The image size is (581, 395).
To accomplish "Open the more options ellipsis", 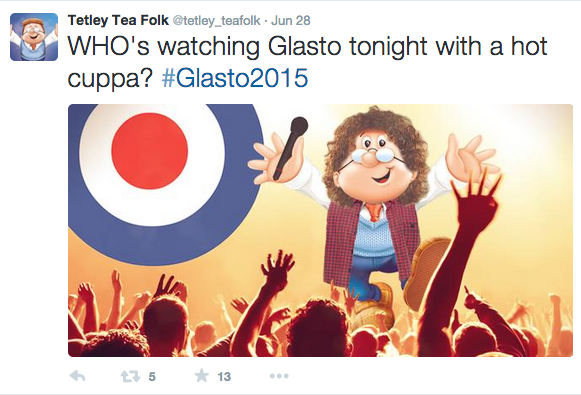I will tap(279, 376).
